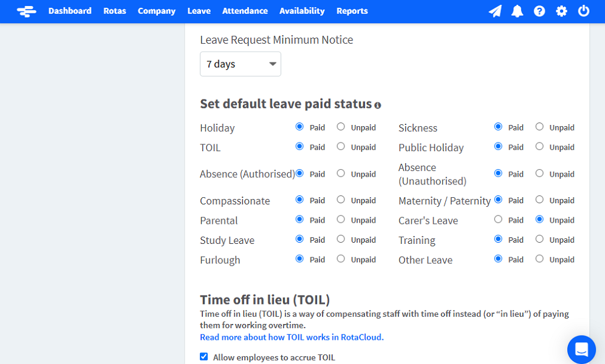Toggle Allow employees to accrue TOIL checkbox
The height and width of the screenshot is (364, 605).
coord(203,357)
